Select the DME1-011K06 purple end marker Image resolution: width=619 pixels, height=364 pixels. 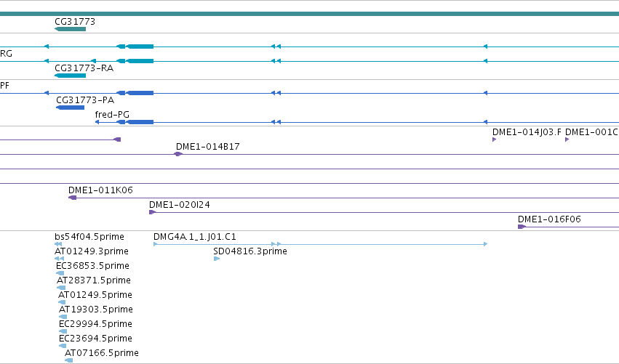point(72,198)
